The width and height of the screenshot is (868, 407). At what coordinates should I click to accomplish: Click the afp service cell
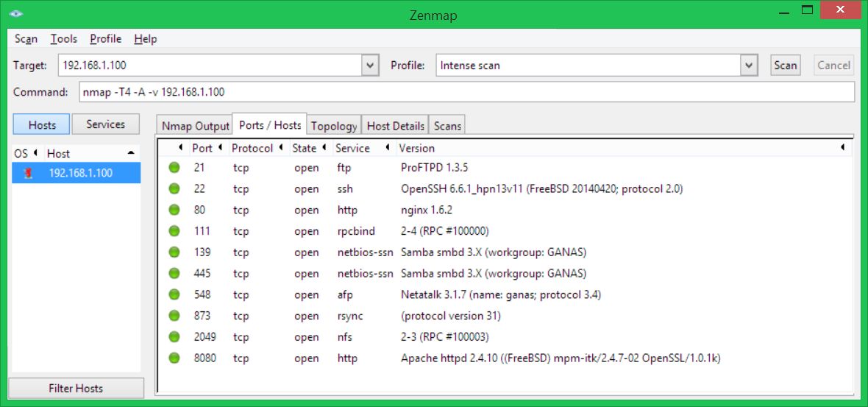345,294
